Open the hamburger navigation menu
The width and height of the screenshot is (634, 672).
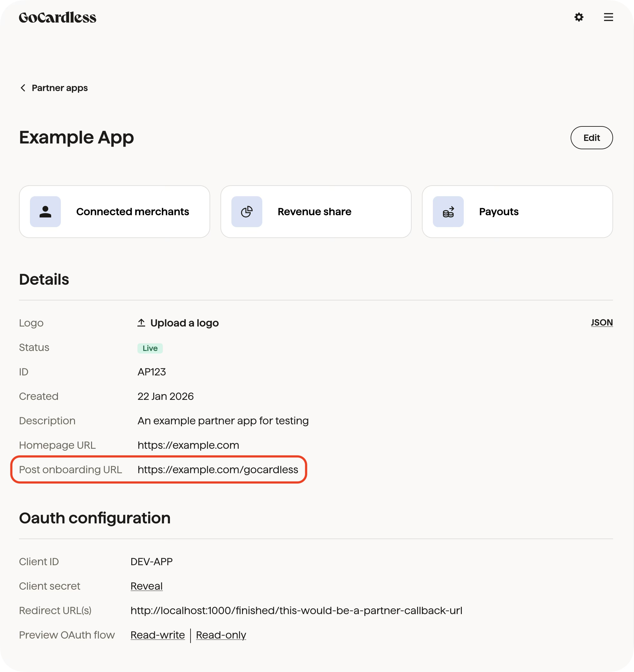(608, 17)
